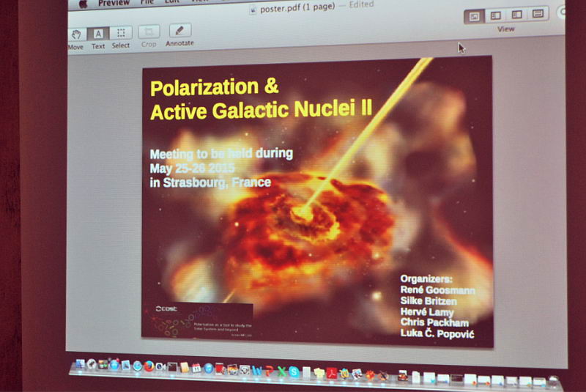
Task: Switch to Contact Sheet view
Action: (538, 14)
